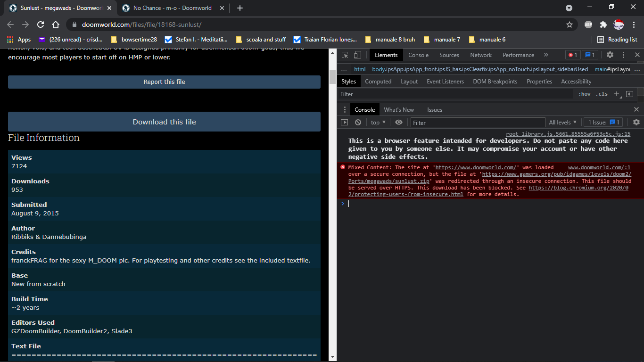Image resolution: width=644 pixels, height=362 pixels.
Task: Focus the console Filter input
Action: coord(478,123)
